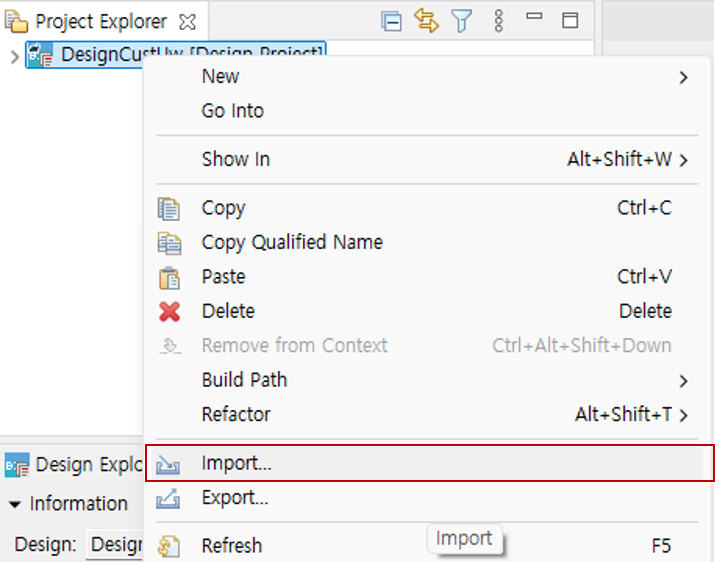Select Copy Qualified Name menu entry
The width and height of the screenshot is (715, 562).
click(292, 242)
